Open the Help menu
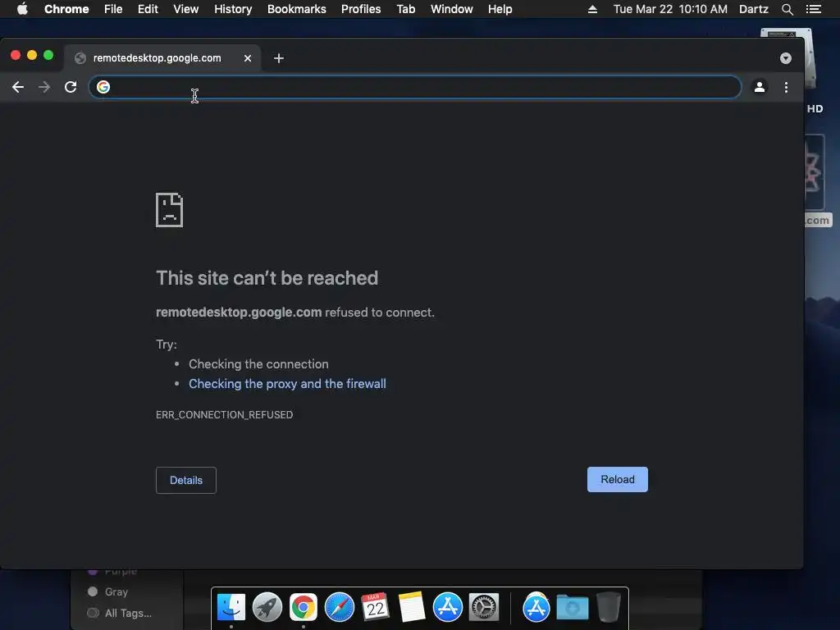Viewport: 840px width, 630px height. (x=500, y=9)
